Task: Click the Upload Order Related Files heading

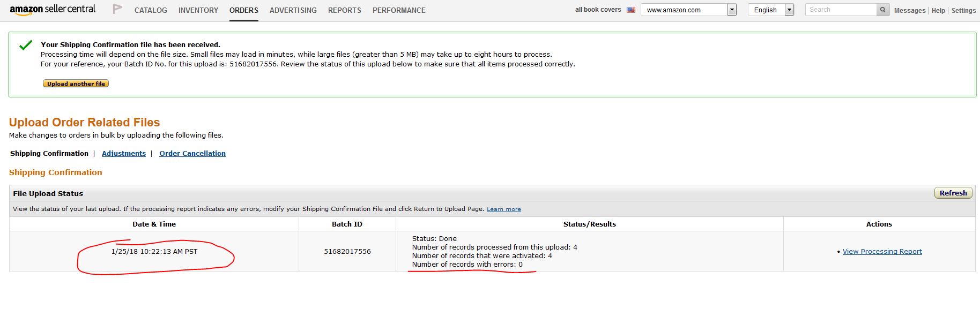Action: click(x=85, y=122)
